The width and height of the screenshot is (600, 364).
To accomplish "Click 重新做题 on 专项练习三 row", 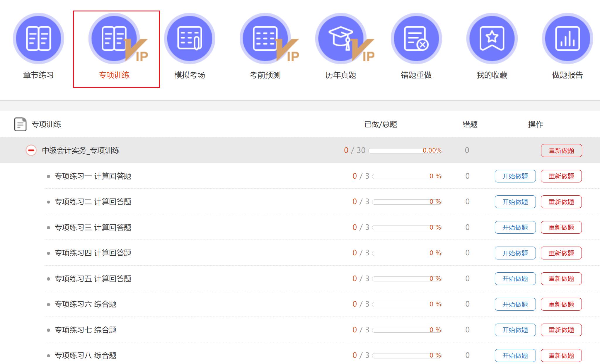I will point(561,227).
